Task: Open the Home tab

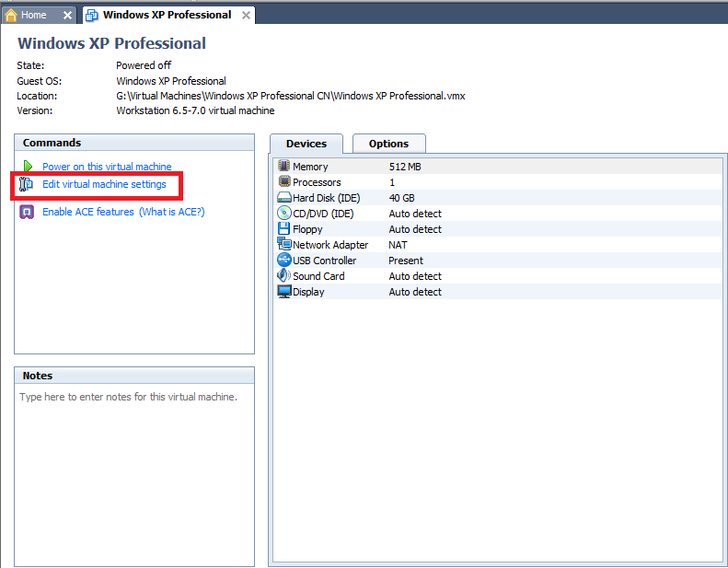Action: click(x=33, y=15)
